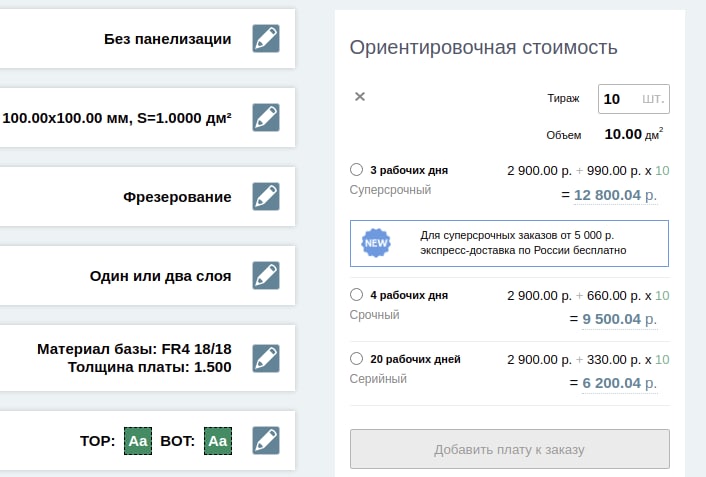Click the NEW badge in the promo banner
This screenshot has width=706, height=477.
point(376,243)
